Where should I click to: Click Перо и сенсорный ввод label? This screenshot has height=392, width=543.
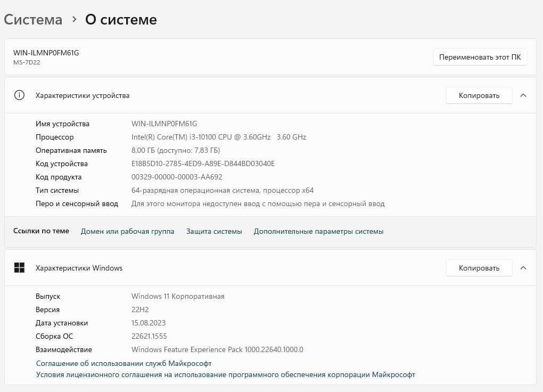click(77, 204)
